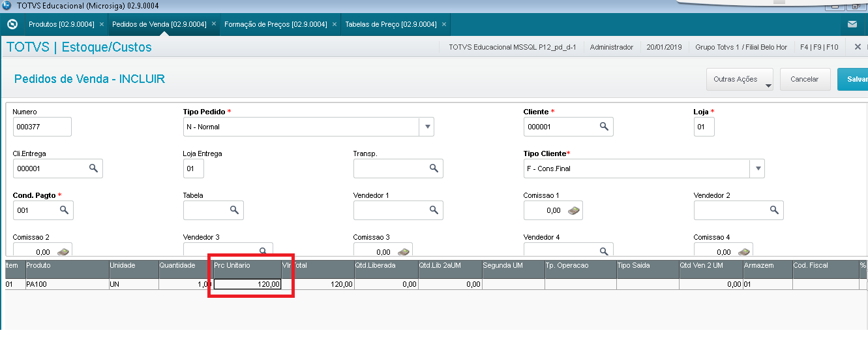Click the Loja field with 01
Screen dimensions: 868x337
tap(704, 127)
